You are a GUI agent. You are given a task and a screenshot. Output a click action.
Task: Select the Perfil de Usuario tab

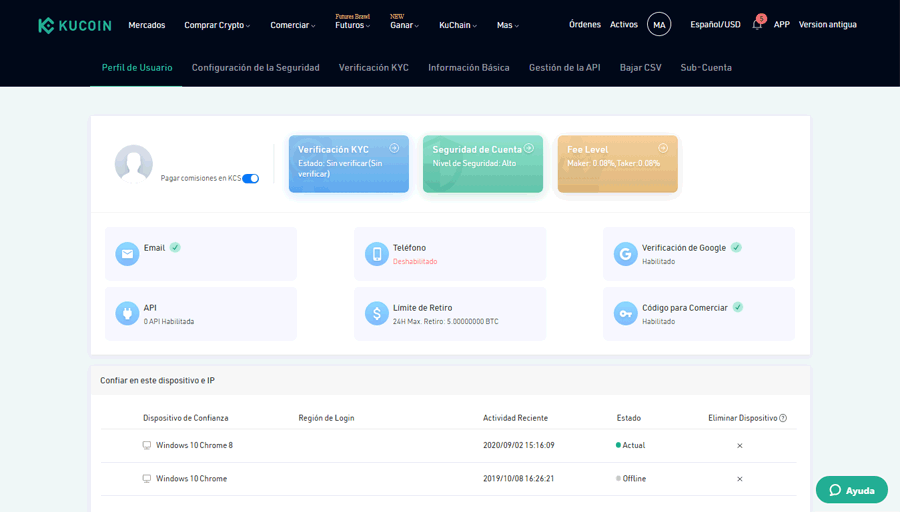pos(137,68)
